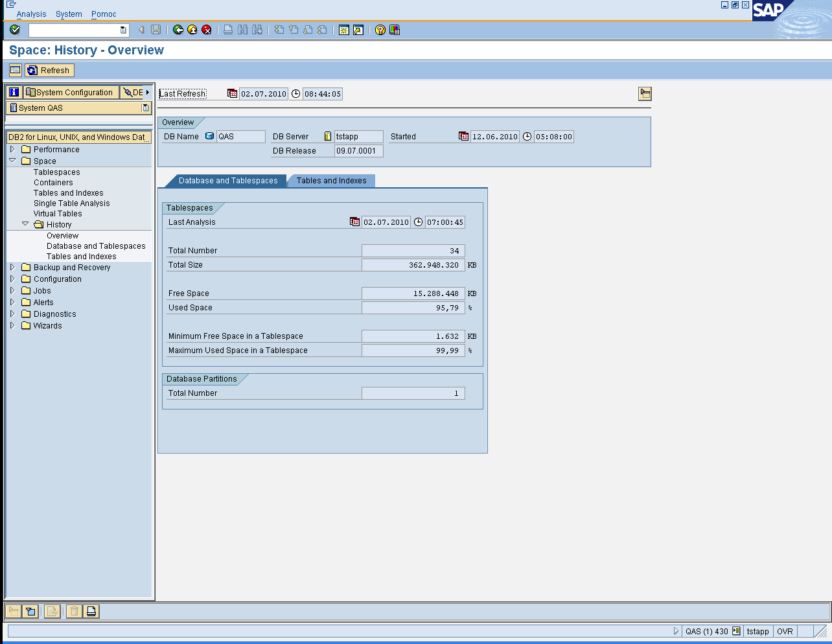Select Single Table Analysis tree item
The image size is (832, 644).
tap(72, 203)
